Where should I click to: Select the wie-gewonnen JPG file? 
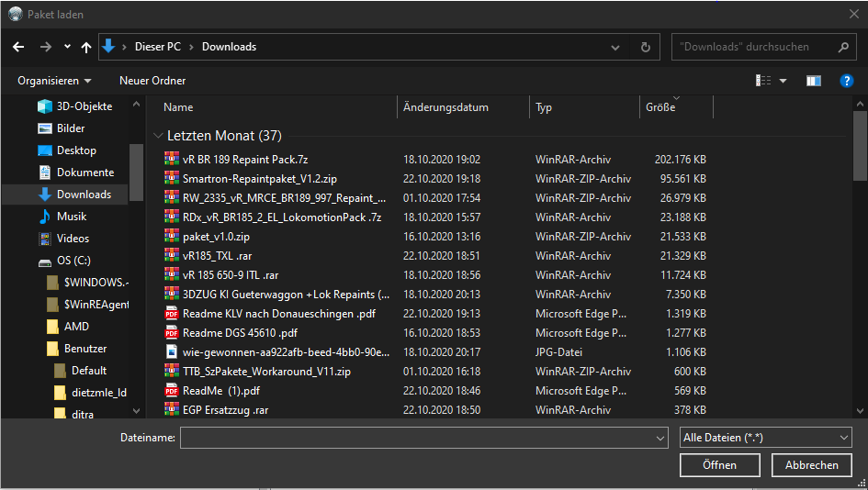coord(286,351)
